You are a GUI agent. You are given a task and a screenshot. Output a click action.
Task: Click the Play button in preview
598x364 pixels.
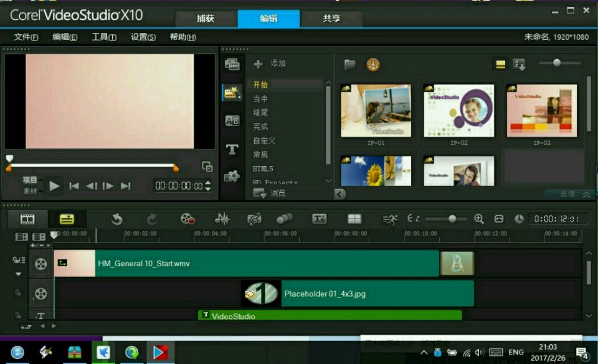(x=54, y=186)
